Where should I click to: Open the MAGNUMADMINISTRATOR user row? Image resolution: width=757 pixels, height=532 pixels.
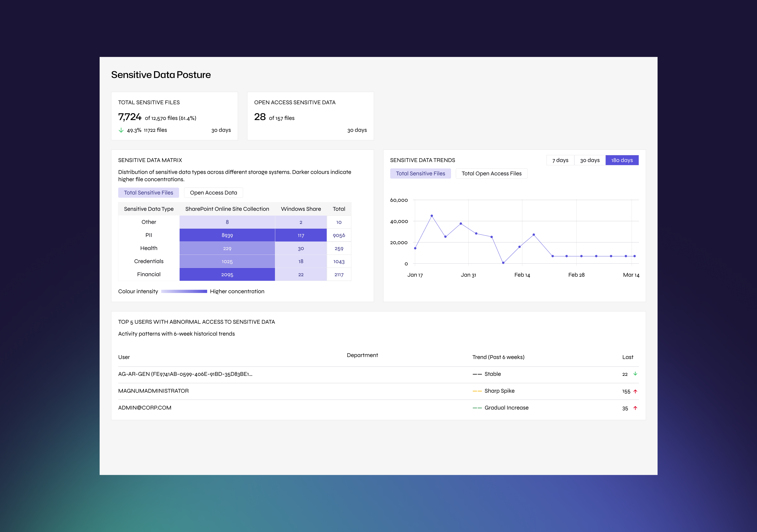[378, 391]
